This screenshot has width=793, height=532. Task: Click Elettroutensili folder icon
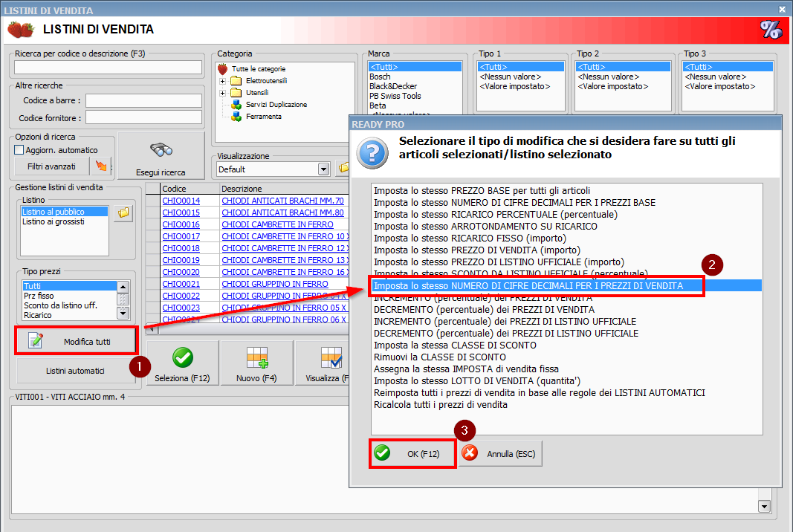(236, 80)
